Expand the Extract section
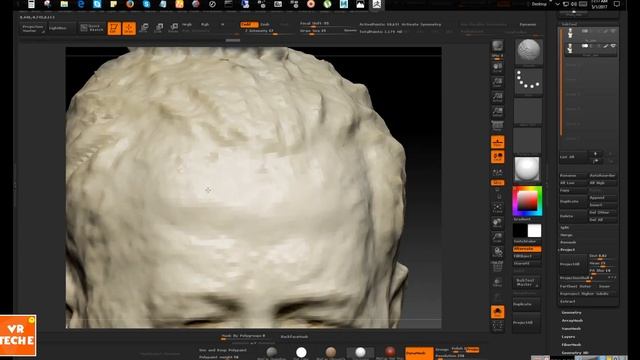 [x=568, y=301]
